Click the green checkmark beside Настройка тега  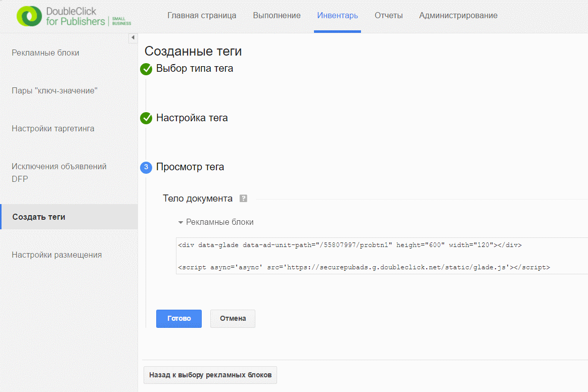pos(146,118)
